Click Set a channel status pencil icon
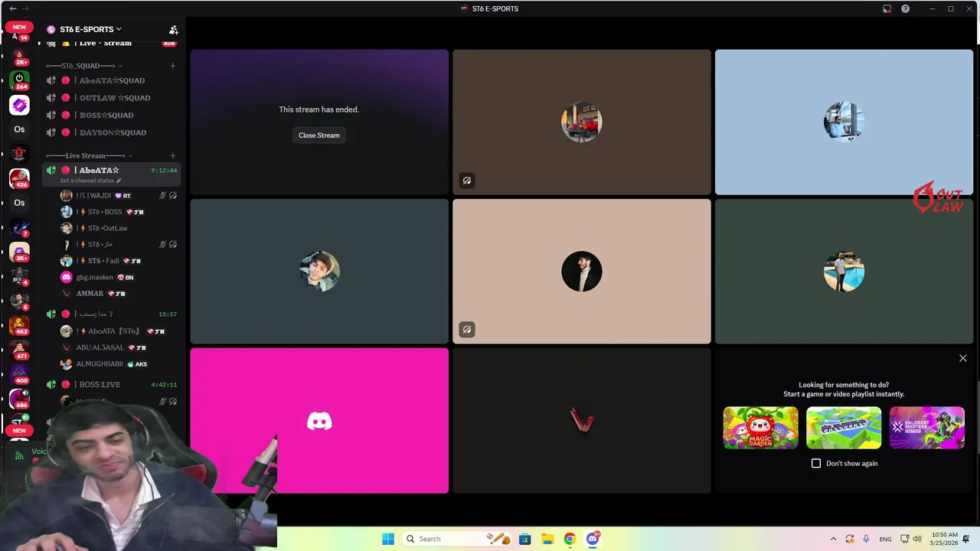980x551 pixels. [x=119, y=181]
